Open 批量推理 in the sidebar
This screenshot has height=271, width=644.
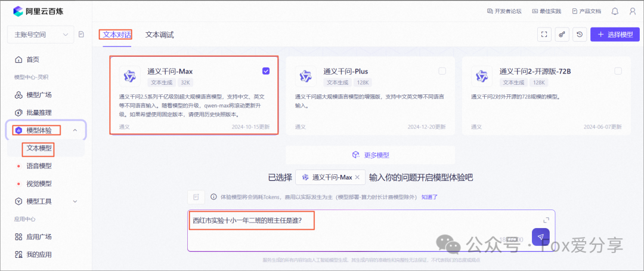[39, 113]
